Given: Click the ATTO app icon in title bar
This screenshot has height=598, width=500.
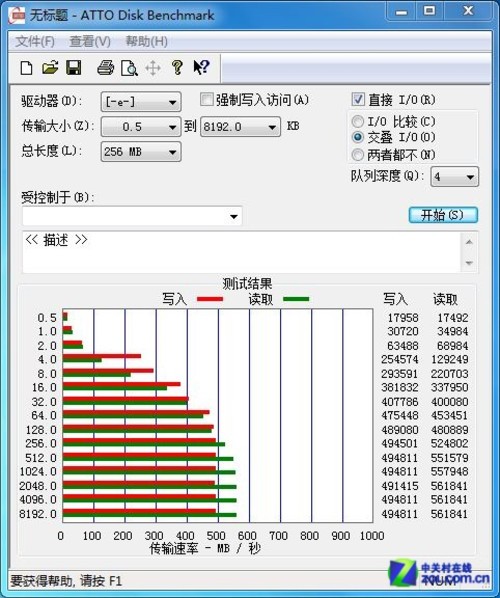Looking at the screenshot, I should pos(16,15).
